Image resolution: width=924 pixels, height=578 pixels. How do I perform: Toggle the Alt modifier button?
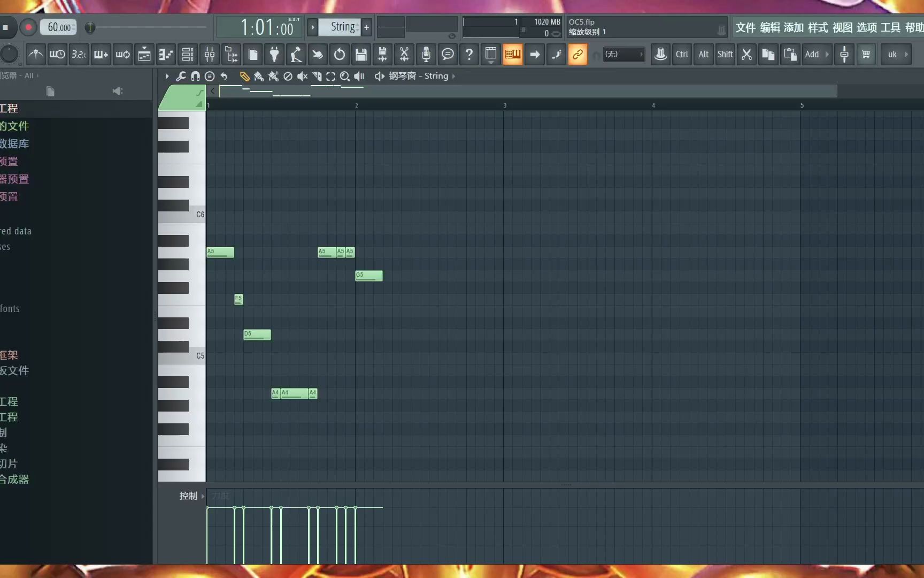coord(704,55)
